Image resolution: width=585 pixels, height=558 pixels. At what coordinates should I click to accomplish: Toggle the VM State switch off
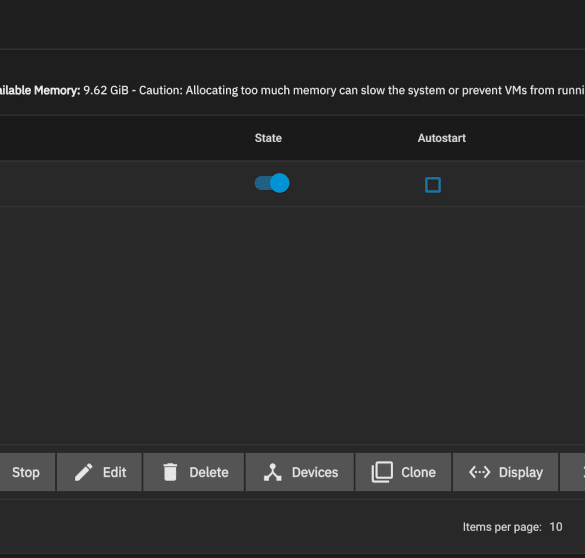(x=272, y=183)
